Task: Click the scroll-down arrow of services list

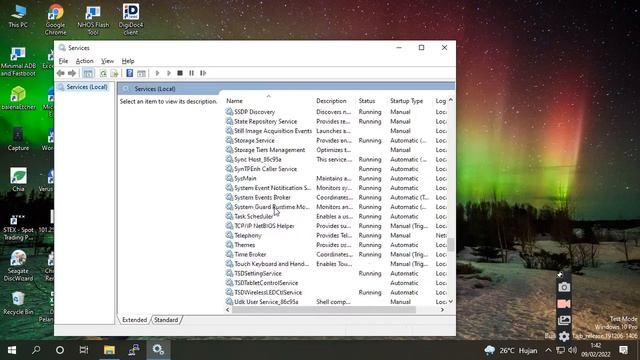Action: click(451, 302)
